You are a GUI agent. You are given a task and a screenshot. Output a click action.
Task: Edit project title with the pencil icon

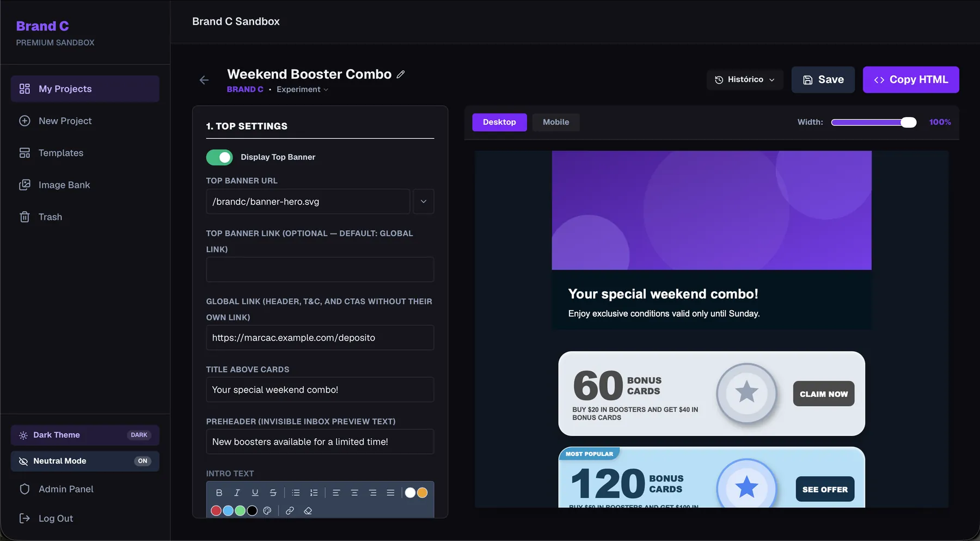[x=401, y=75]
